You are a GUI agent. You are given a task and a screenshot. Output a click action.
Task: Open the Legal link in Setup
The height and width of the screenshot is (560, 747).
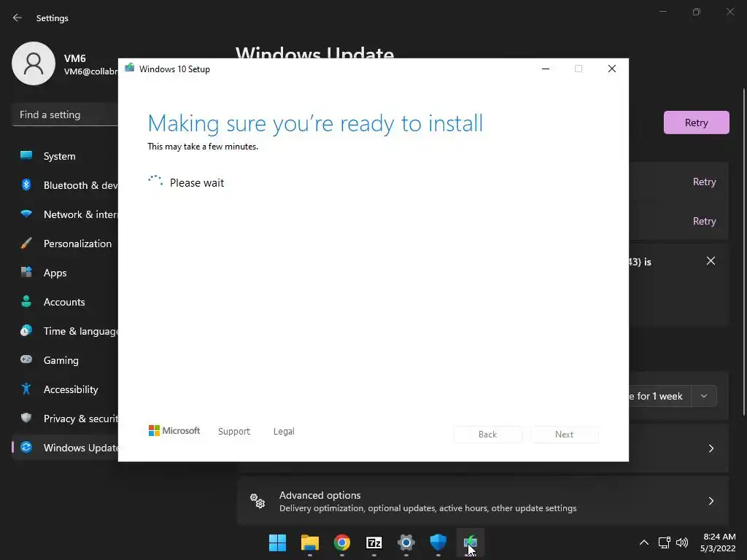point(284,432)
